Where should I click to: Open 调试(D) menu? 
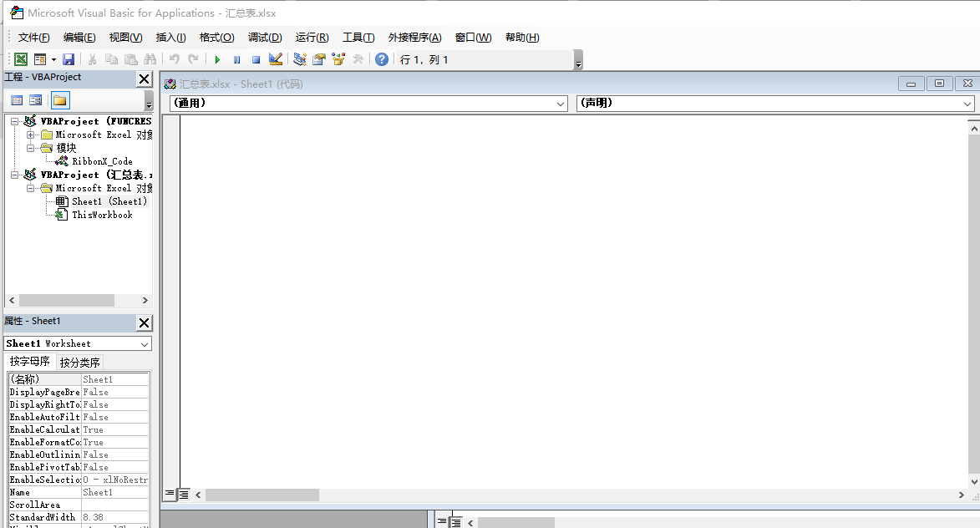[x=265, y=38]
